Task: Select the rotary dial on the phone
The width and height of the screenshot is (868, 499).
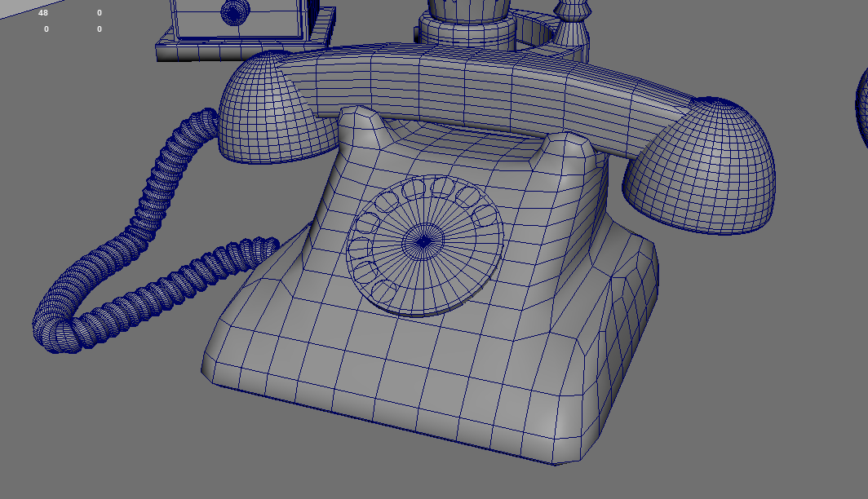Action: (x=424, y=245)
